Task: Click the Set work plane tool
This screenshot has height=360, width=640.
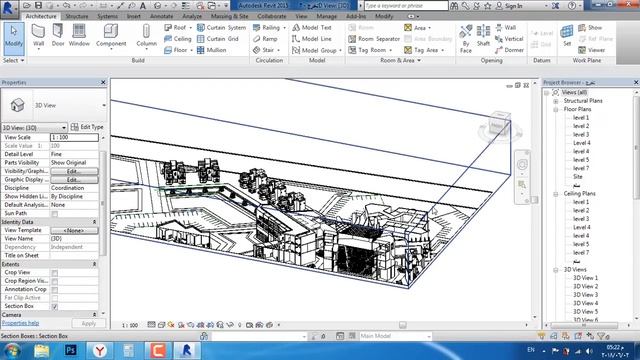Action: (567, 36)
